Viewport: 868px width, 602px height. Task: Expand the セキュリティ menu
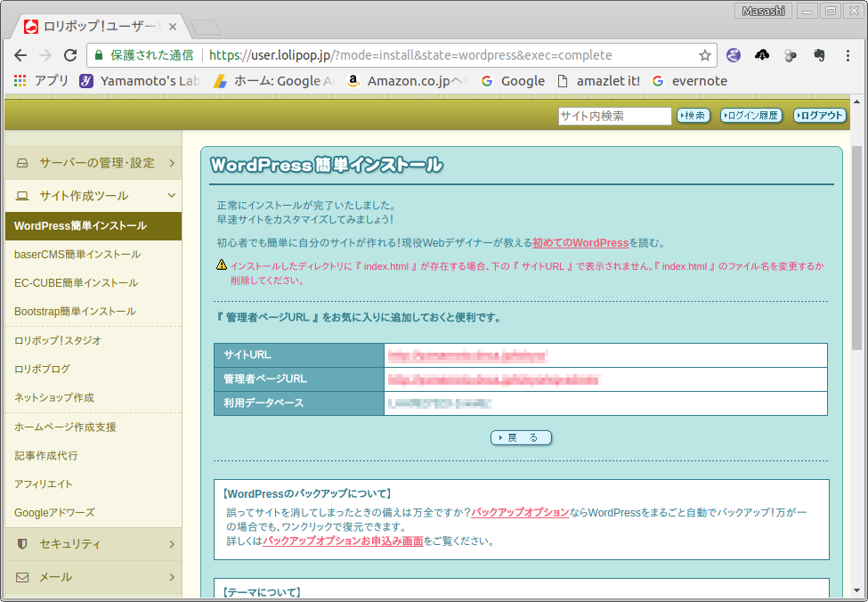click(x=93, y=544)
